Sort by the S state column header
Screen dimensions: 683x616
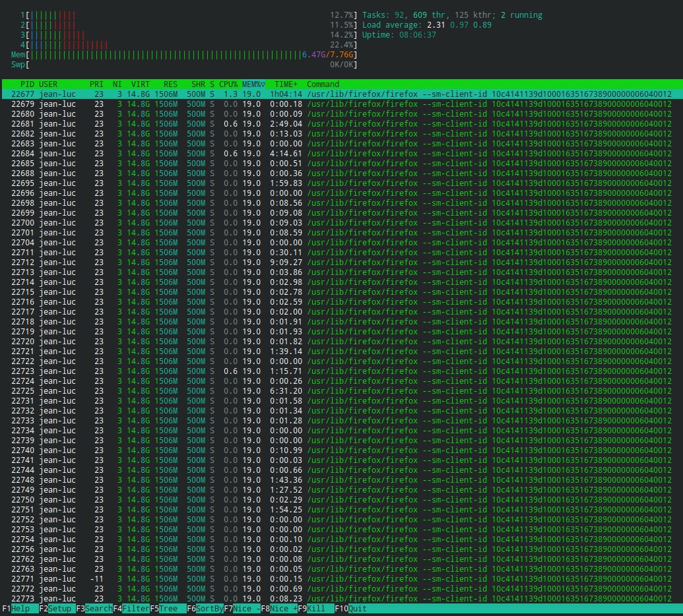(x=212, y=84)
